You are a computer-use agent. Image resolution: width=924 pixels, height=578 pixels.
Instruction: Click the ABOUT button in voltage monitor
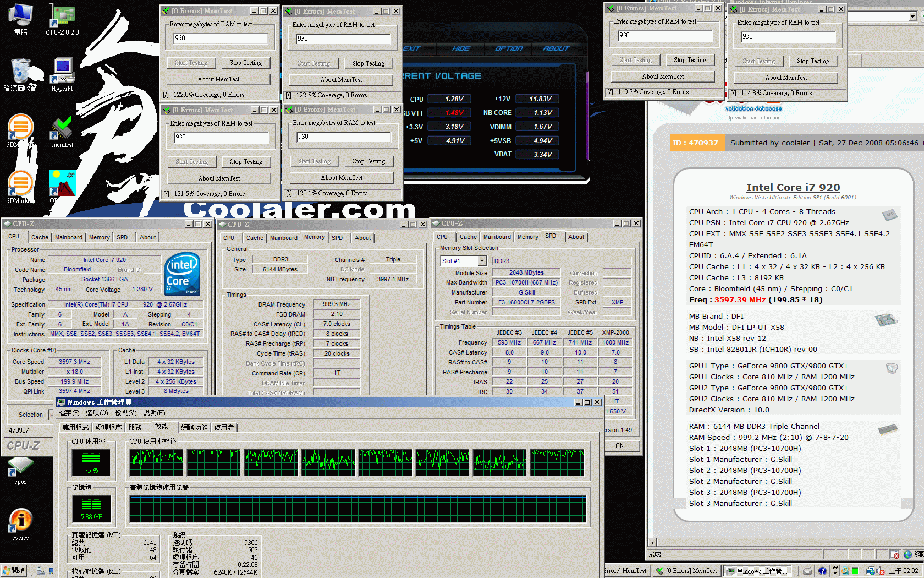click(x=556, y=48)
